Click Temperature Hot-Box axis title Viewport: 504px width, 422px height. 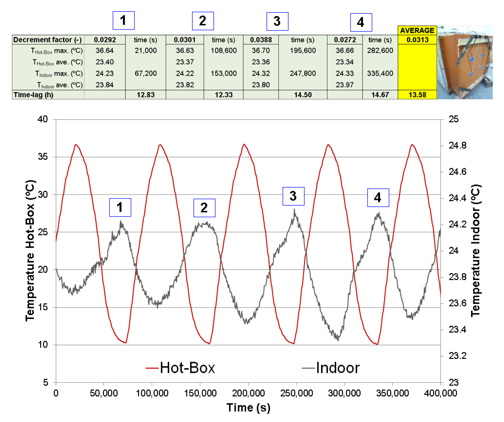tap(30, 251)
